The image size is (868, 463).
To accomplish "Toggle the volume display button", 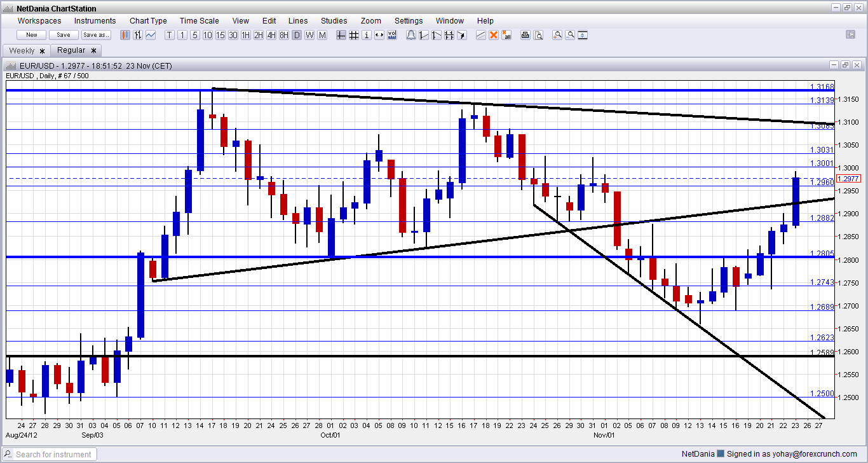I will pyautogui.click(x=392, y=35).
